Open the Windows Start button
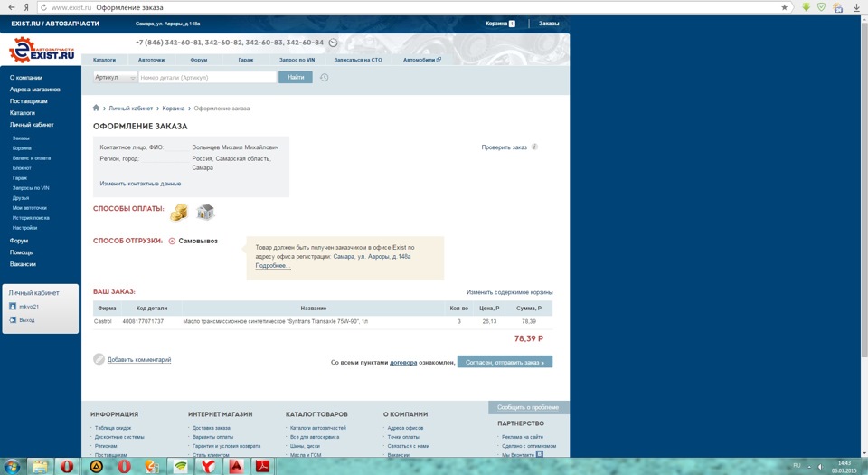This screenshot has height=475, width=868. [12, 466]
